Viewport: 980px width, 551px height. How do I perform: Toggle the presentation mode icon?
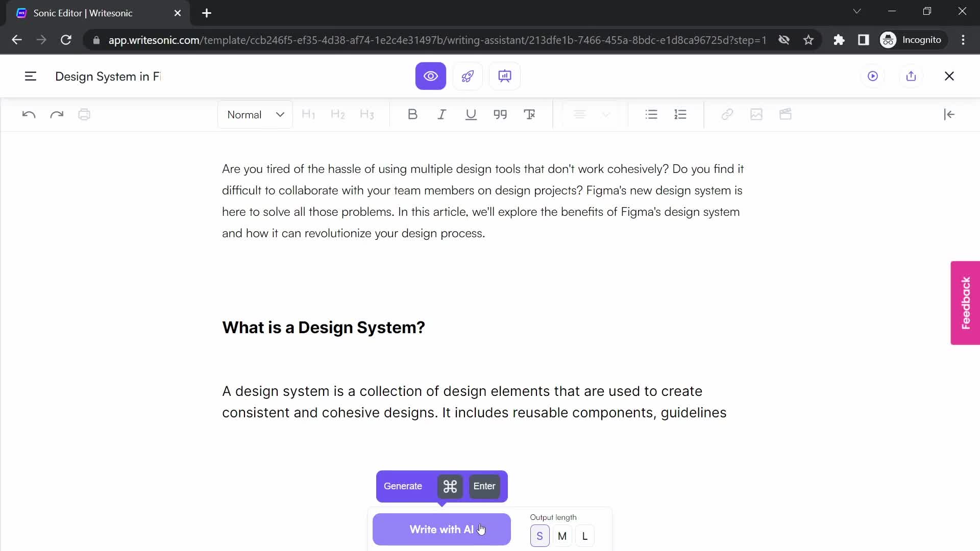(505, 76)
